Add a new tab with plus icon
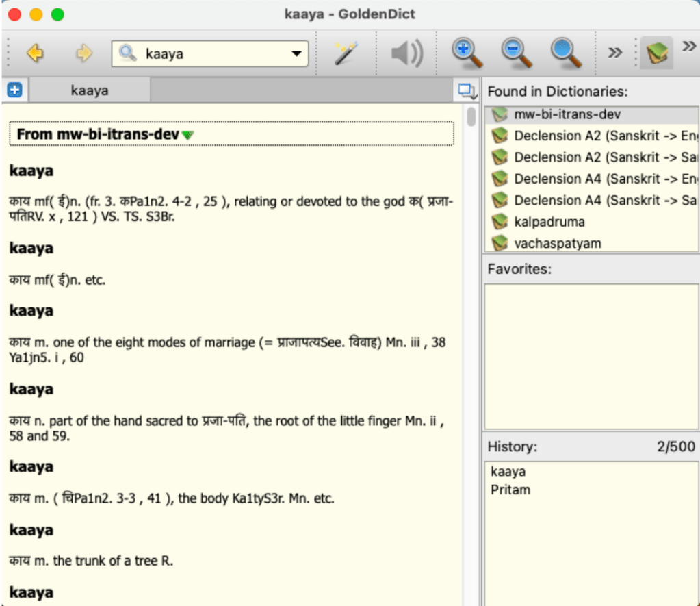This screenshot has width=700, height=606. pos(14,90)
